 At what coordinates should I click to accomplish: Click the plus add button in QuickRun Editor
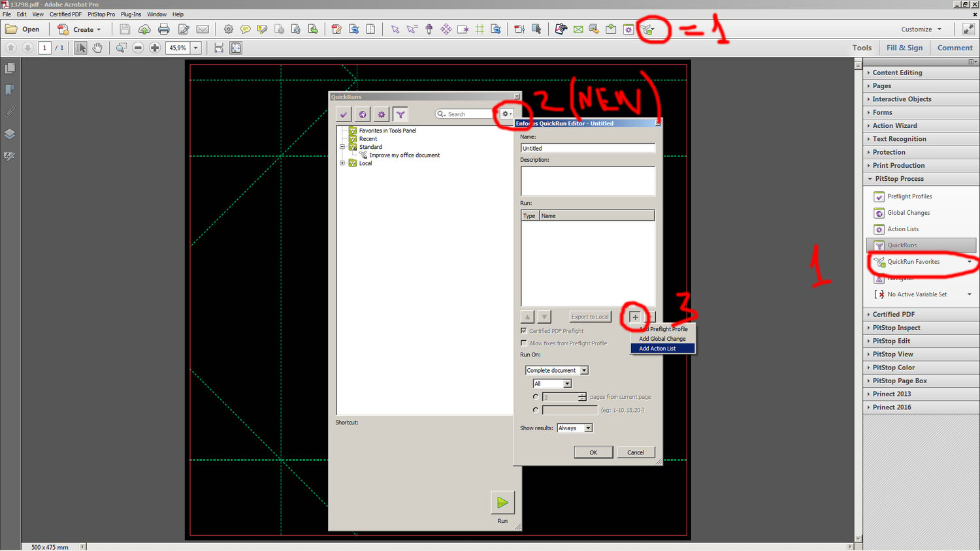tap(635, 317)
